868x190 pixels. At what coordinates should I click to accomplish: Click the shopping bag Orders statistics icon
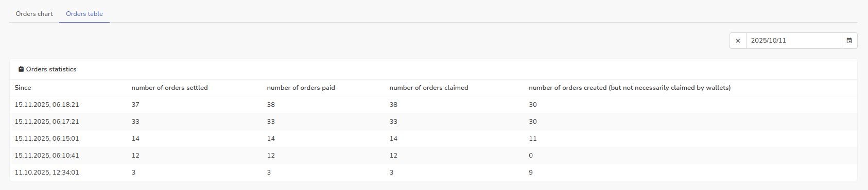click(21, 69)
